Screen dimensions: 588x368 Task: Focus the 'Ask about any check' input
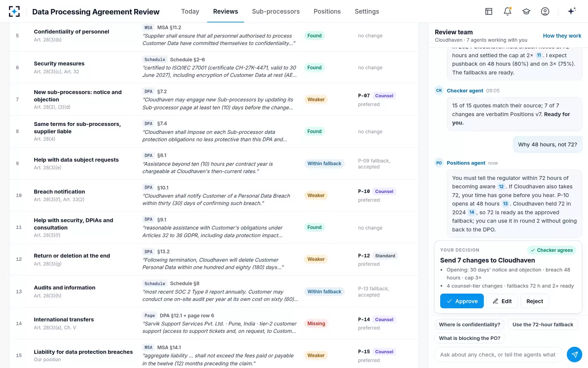click(499, 355)
